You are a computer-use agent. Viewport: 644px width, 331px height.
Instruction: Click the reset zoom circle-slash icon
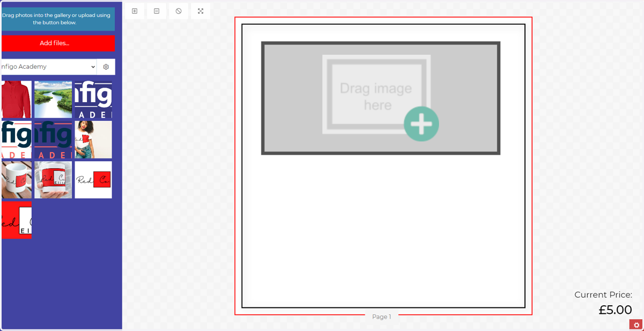(x=179, y=11)
